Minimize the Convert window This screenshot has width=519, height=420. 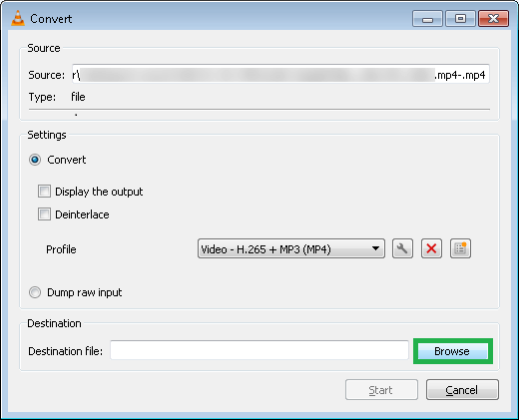(427, 18)
